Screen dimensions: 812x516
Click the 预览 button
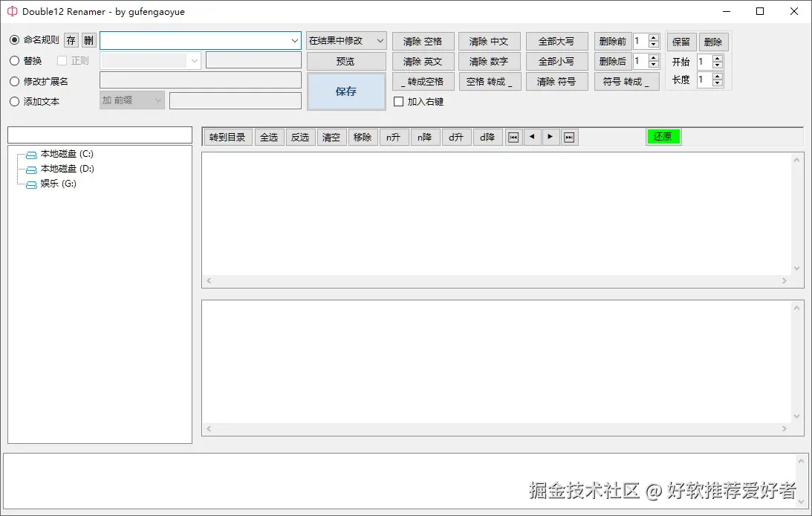[346, 61]
